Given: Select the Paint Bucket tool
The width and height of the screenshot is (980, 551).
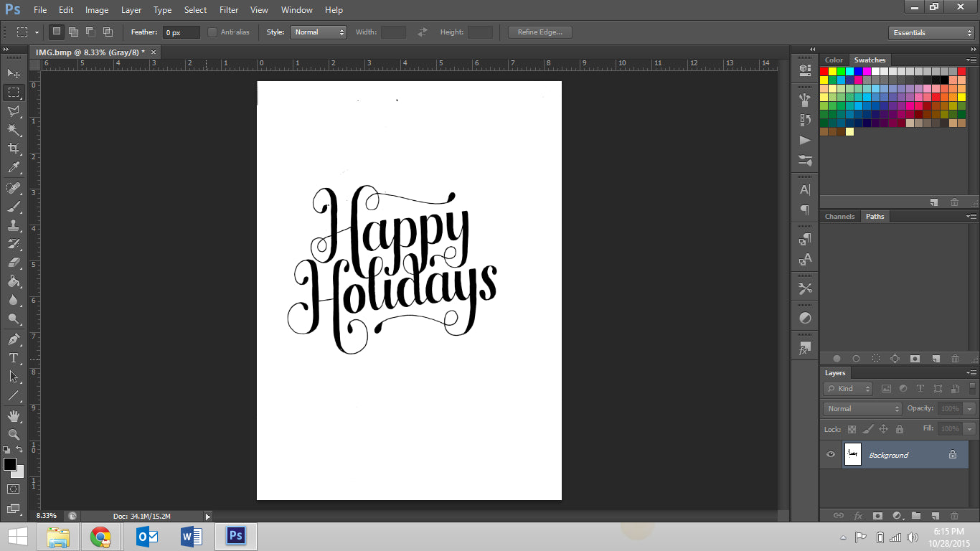Looking at the screenshot, I should click(14, 281).
